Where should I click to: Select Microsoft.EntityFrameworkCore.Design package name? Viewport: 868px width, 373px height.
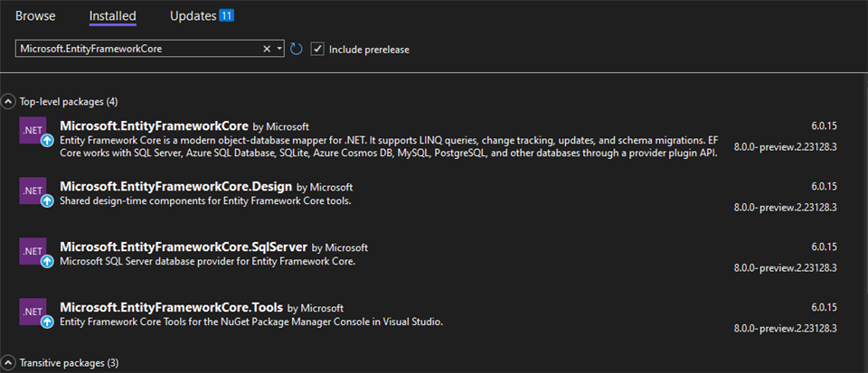(x=175, y=186)
